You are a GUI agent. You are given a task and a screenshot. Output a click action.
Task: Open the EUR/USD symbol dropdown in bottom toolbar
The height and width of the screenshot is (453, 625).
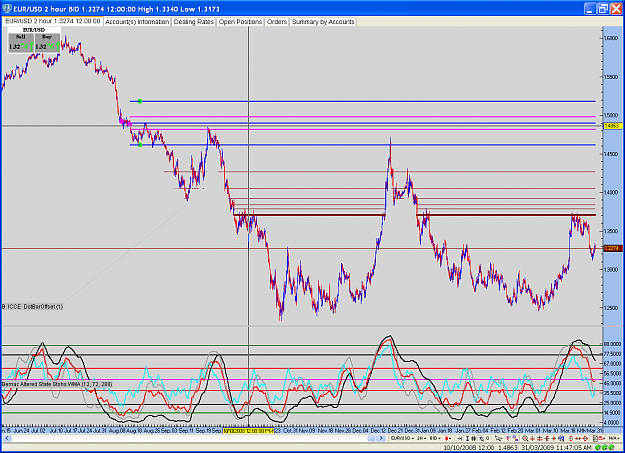click(x=402, y=438)
